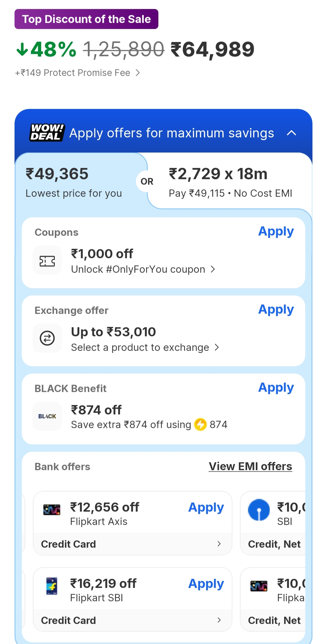327x644 pixels.
Task: Click the BLACK membership logo icon
Action: [x=47, y=416]
